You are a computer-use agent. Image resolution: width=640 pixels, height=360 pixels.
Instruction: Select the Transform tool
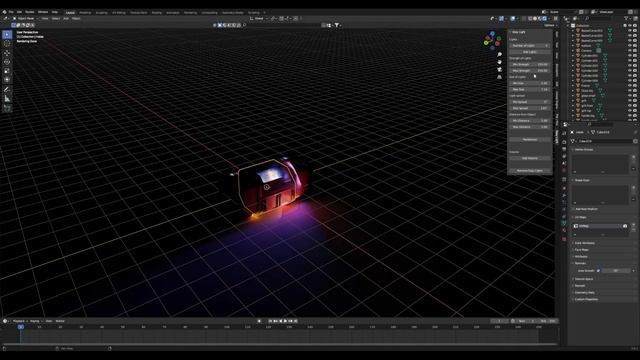[x=7, y=80]
